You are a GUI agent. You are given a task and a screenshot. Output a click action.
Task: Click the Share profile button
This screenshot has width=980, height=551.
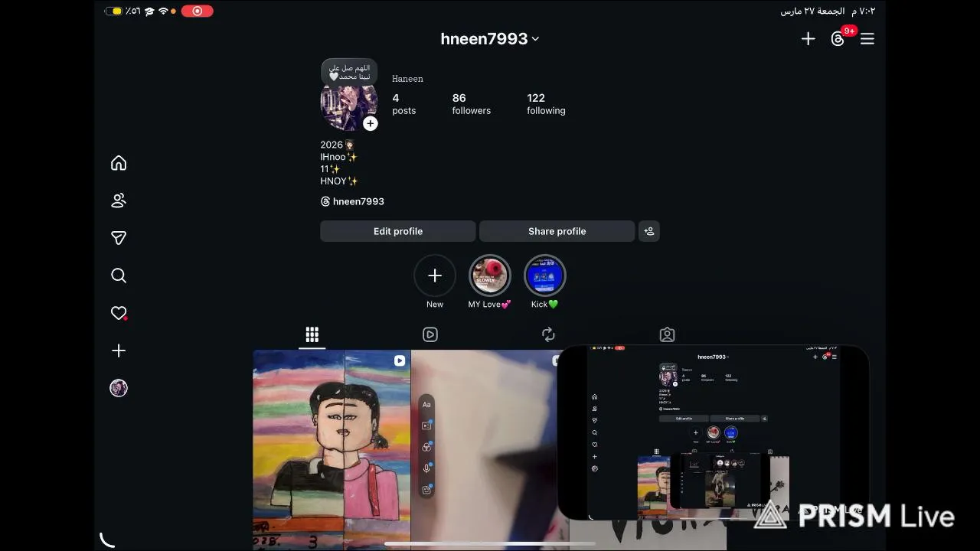557,231
